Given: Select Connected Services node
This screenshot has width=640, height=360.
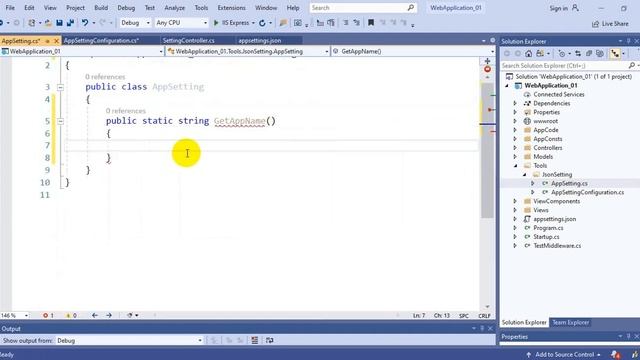Looking at the screenshot, I should click(558, 94).
